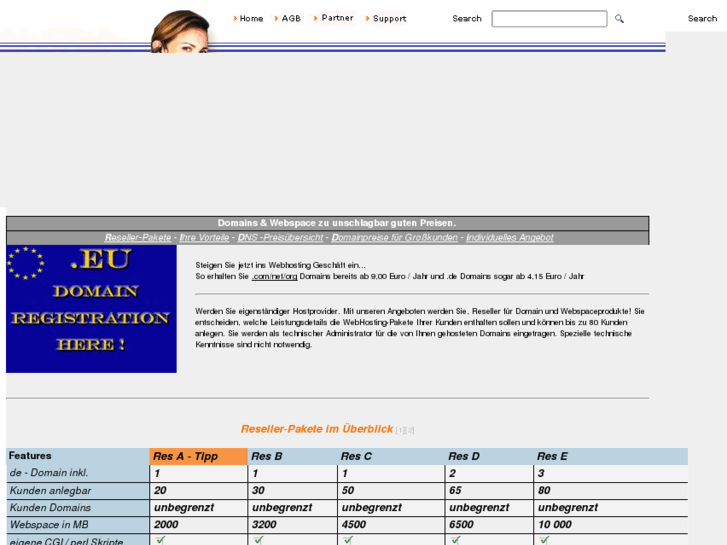Click Res E's de-Domain value 3
727x545 pixels.
pos(541,474)
